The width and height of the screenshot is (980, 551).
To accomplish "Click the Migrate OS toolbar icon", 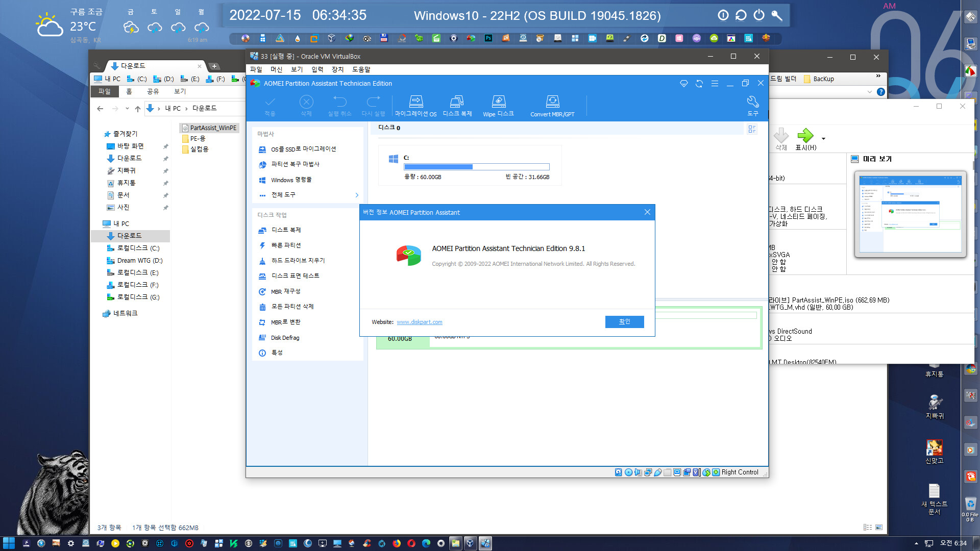I will tap(416, 106).
